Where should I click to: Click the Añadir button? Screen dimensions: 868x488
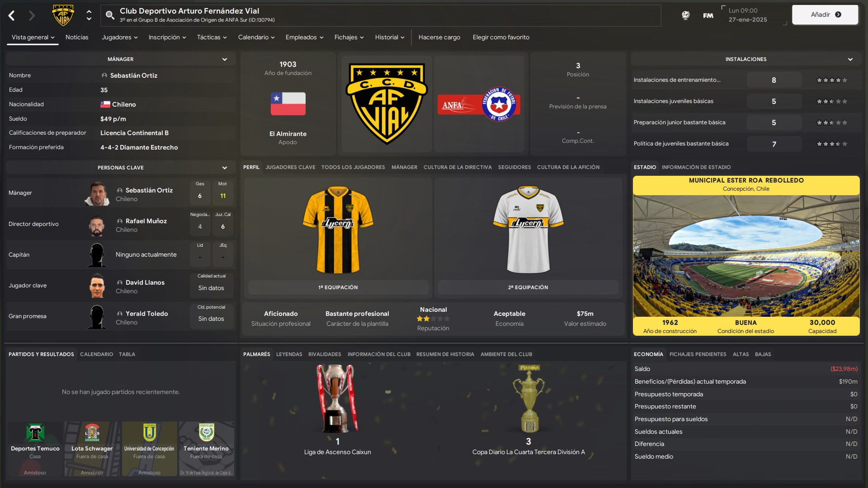(825, 14)
